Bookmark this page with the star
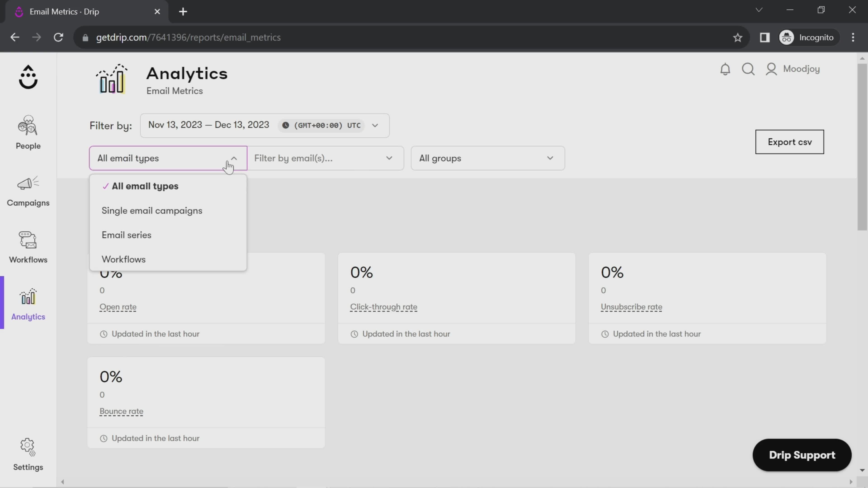868x488 pixels. click(x=738, y=37)
